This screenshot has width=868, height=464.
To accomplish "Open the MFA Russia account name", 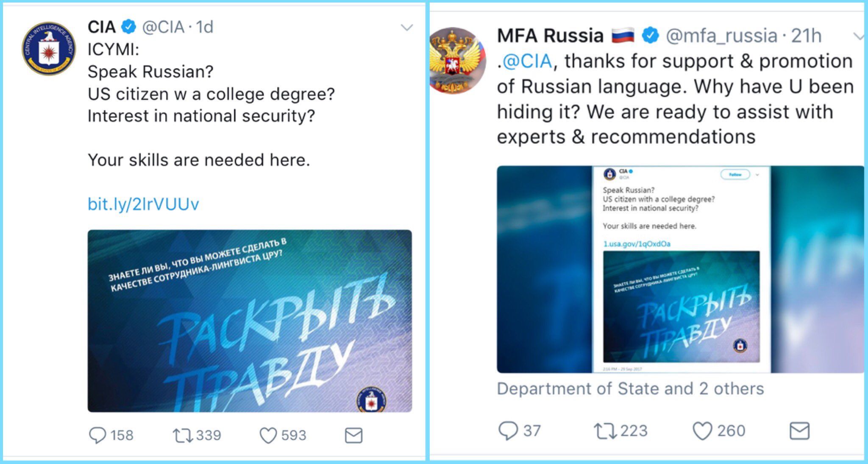I will (x=550, y=36).
